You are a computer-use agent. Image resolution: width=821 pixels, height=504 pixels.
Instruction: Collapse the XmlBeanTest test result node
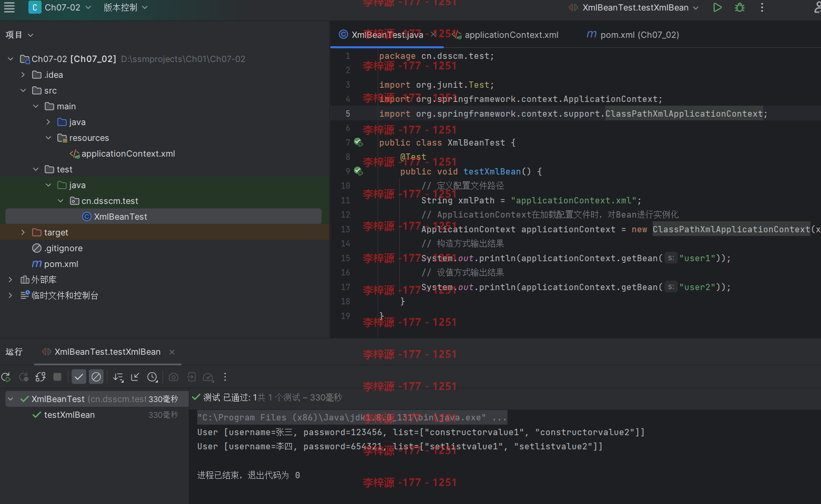click(x=11, y=399)
